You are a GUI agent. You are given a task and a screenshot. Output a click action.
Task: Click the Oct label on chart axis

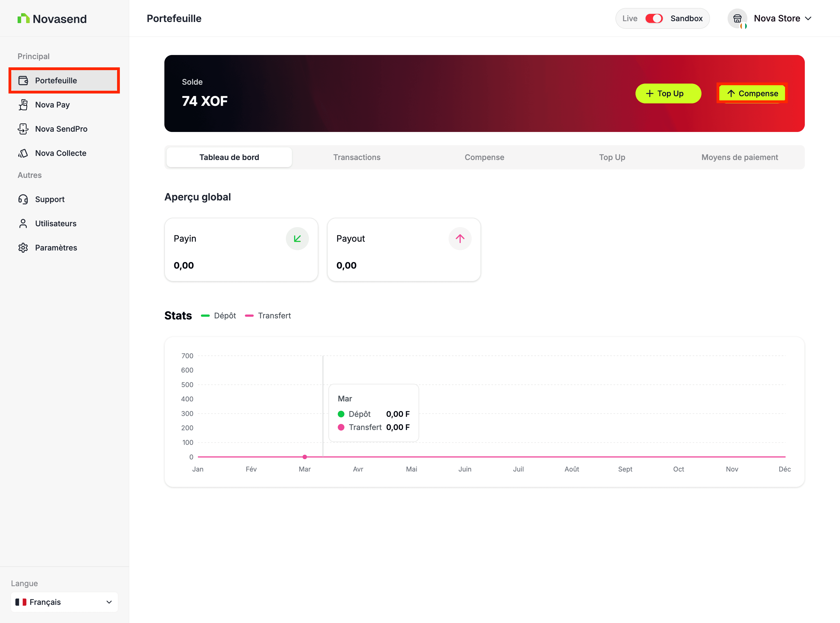click(x=679, y=469)
